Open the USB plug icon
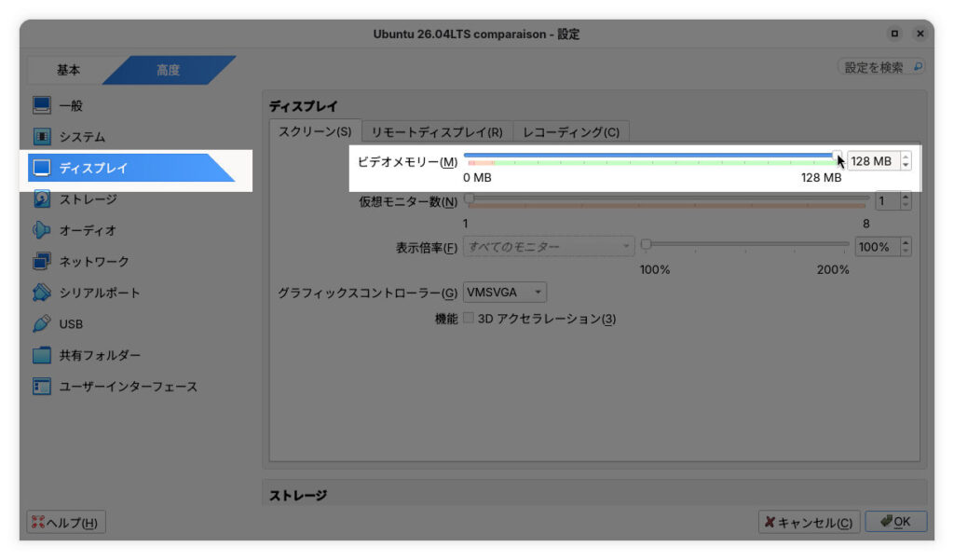954x560 pixels. click(42, 324)
